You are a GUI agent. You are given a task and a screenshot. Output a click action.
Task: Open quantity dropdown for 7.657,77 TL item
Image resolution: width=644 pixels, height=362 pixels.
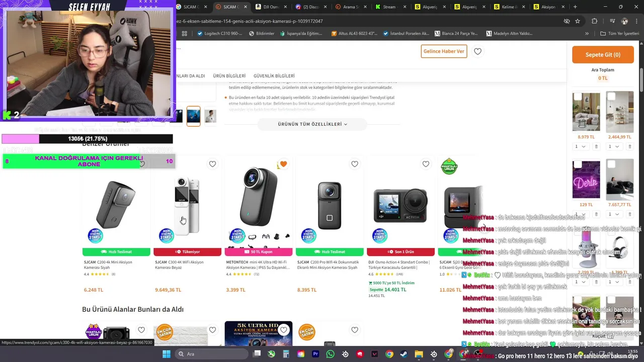click(x=613, y=214)
